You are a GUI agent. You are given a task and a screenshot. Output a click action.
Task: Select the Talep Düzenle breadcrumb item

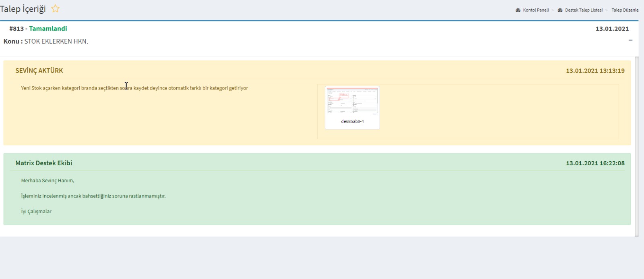[625, 10]
